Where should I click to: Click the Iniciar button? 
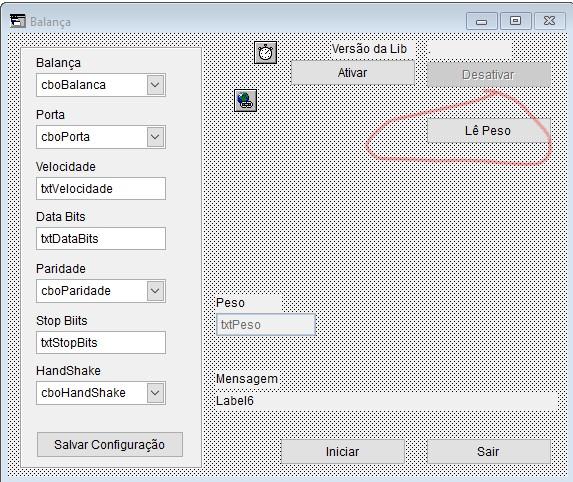[x=343, y=451]
